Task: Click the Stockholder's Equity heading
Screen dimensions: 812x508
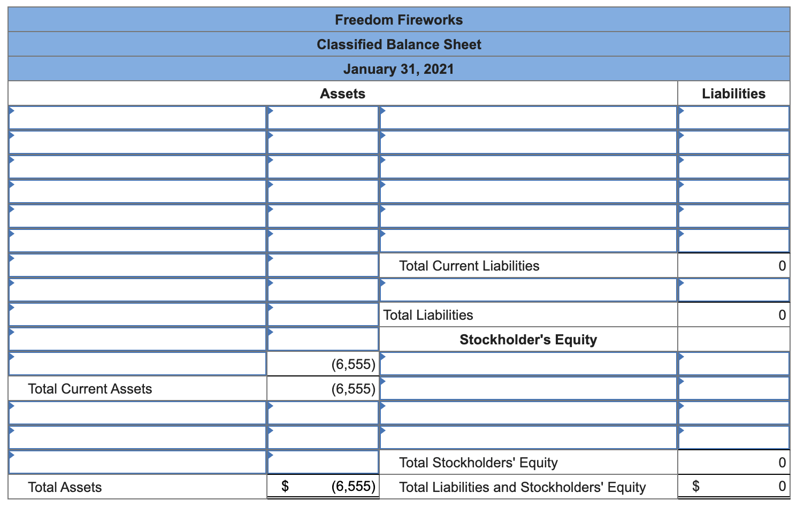Action: [x=528, y=340]
